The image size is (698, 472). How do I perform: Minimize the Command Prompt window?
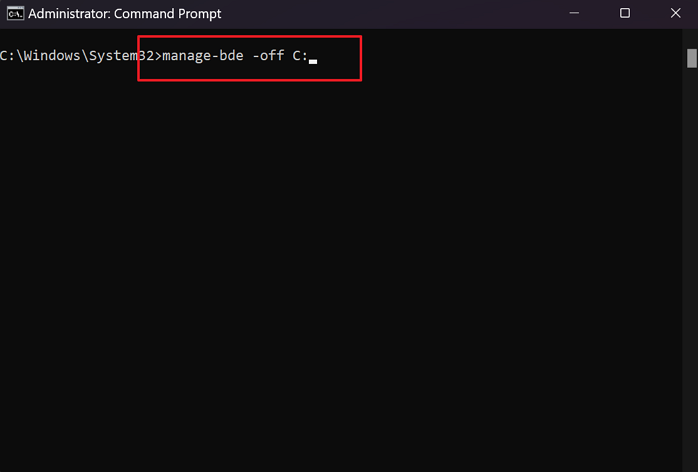(576, 13)
